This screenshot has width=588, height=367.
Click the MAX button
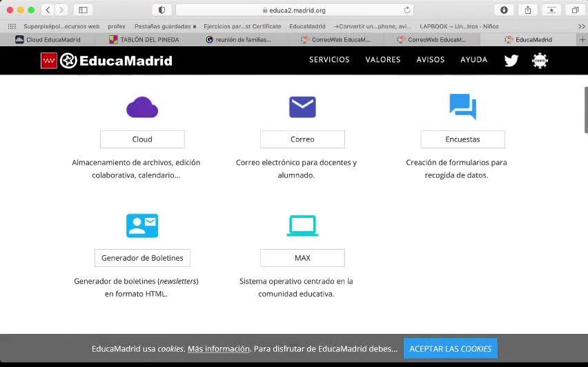pos(302,258)
